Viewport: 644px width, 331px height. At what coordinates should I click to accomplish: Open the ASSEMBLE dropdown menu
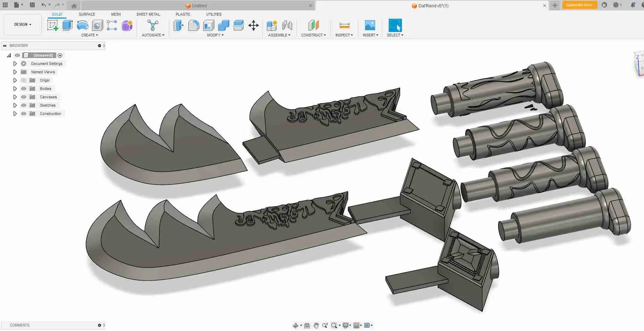pyautogui.click(x=279, y=35)
